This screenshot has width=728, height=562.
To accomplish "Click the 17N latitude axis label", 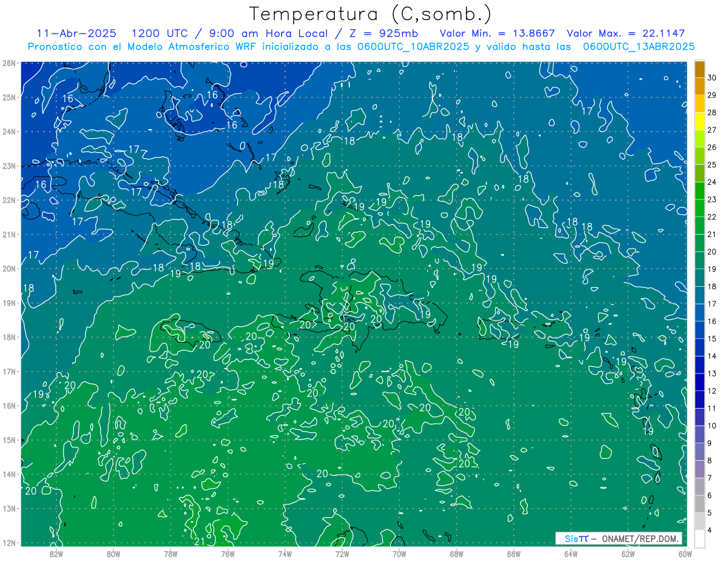I will point(8,372).
